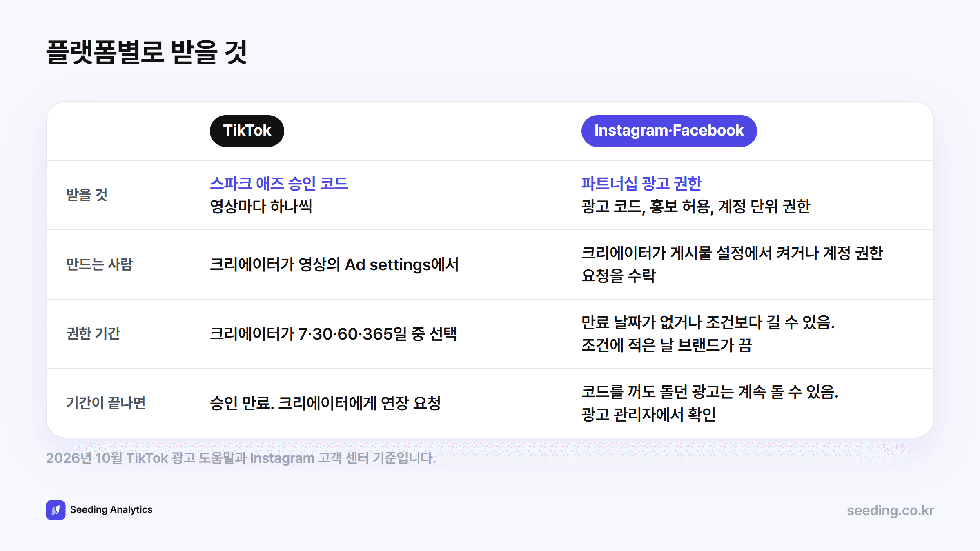Screen dimensions: 980x551
Task: Click the text 광고 코드, 홍보 허용, 계정 단위 권한
Action: point(696,207)
